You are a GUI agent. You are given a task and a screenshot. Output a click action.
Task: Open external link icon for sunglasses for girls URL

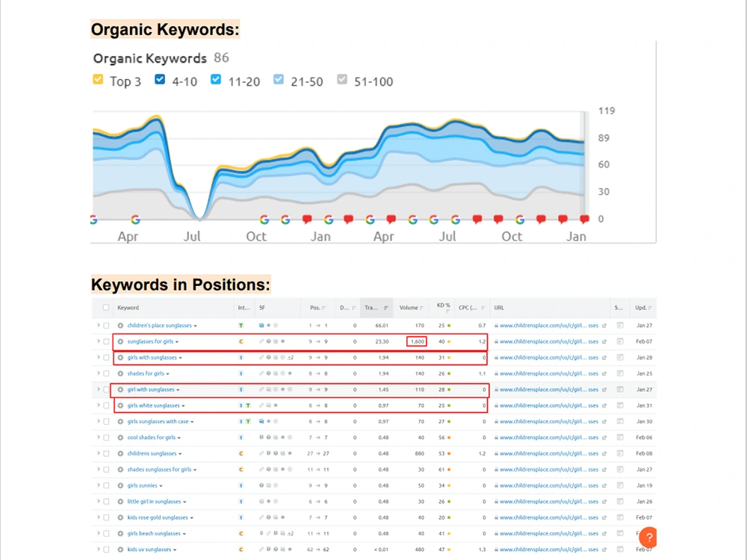[604, 341]
